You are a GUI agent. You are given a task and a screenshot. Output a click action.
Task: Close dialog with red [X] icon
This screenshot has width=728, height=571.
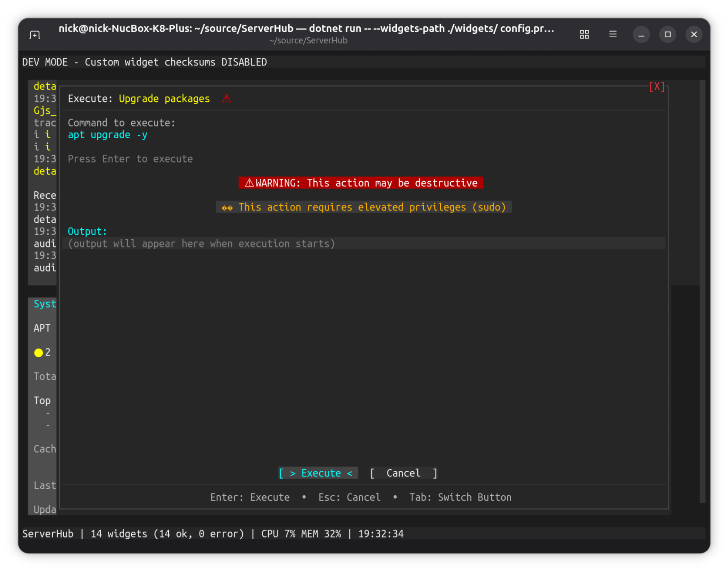tap(657, 86)
